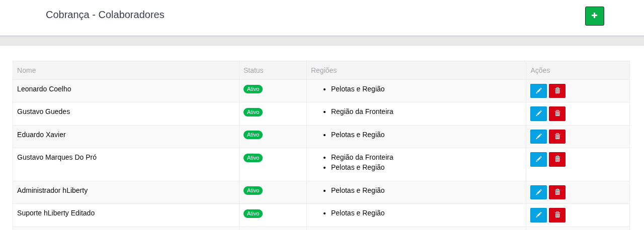The width and height of the screenshot is (644, 230).
Task: Delete Gustavo Guedes with trash icon
Action: pyautogui.click(x=557, y=113)
